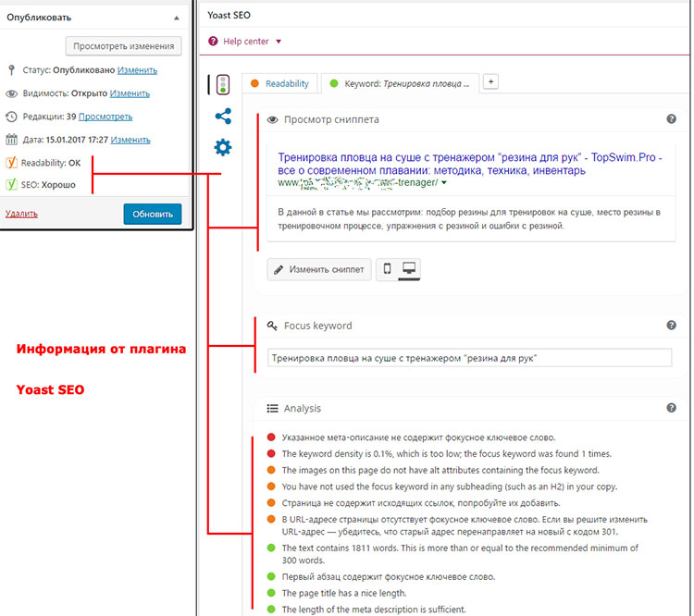This screenshot has width=694, height=616.
Task: Click the list icon beside Analysis
Action: pyautogui.click(x=272, y=409)
